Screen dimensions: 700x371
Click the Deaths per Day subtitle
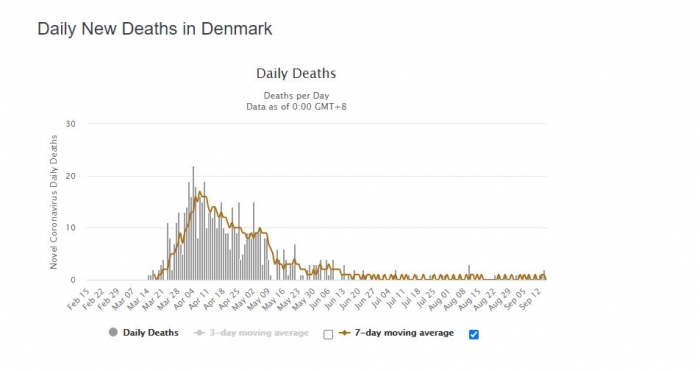[x=296, y=96]
